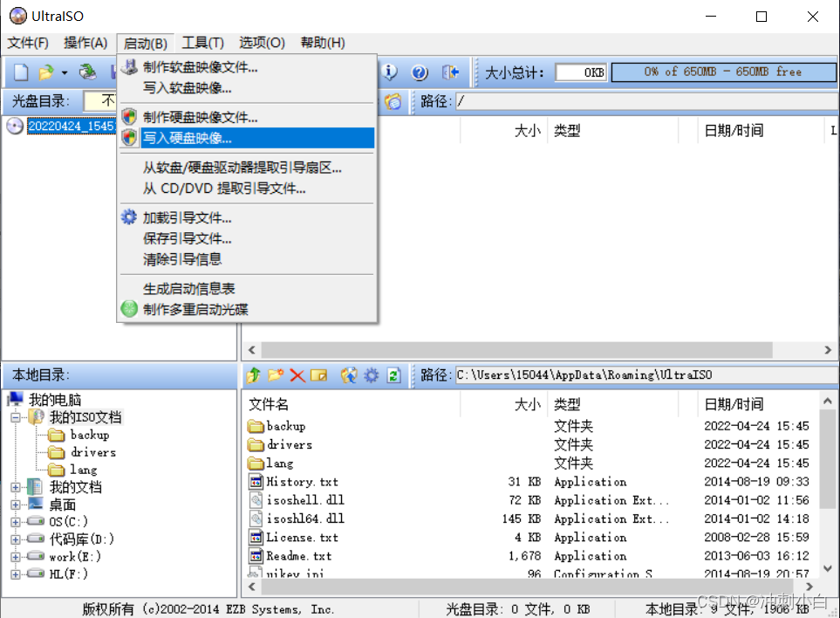Select isoshl64.dll in the file list
The image size is (840, 618).
[x=305, y=518]
